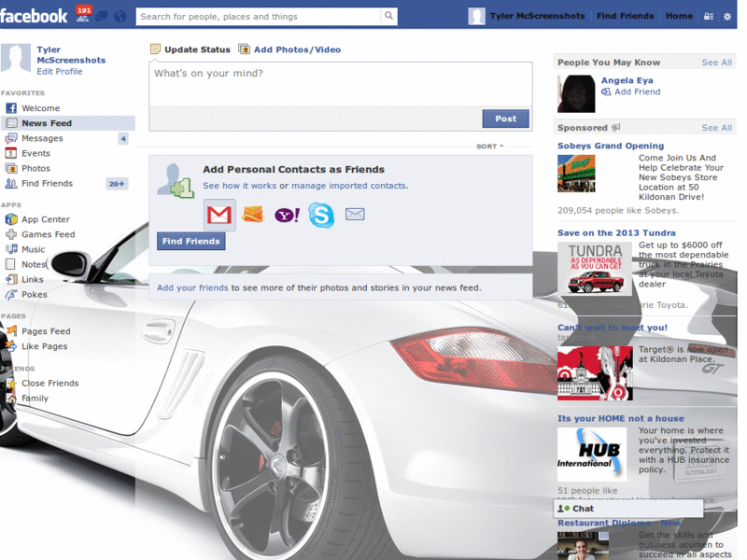Open Like Pages in sidebar
The image size is (747, 560).
click(x=44, y=346)
